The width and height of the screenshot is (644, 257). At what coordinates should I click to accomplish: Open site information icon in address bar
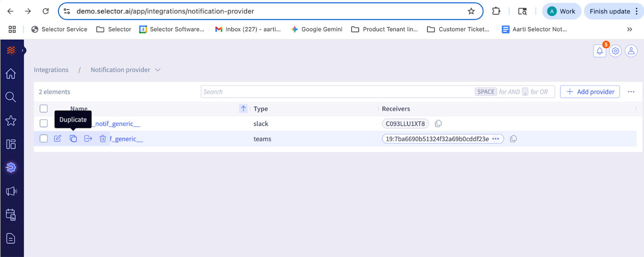67,11
